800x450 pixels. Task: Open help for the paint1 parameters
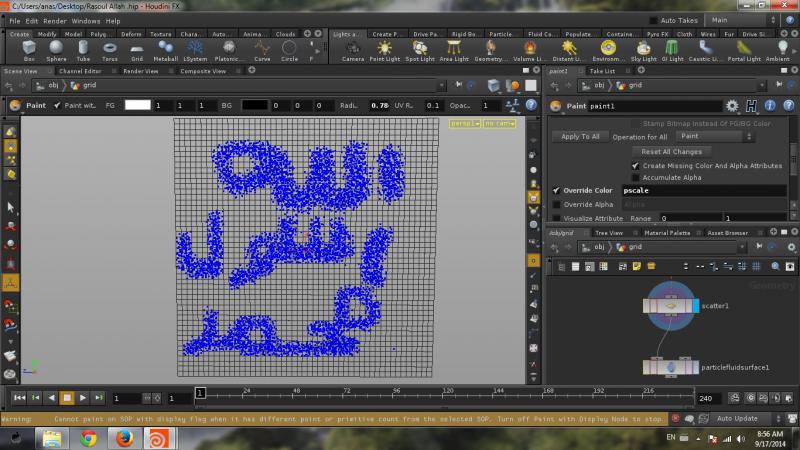(789, 106)
